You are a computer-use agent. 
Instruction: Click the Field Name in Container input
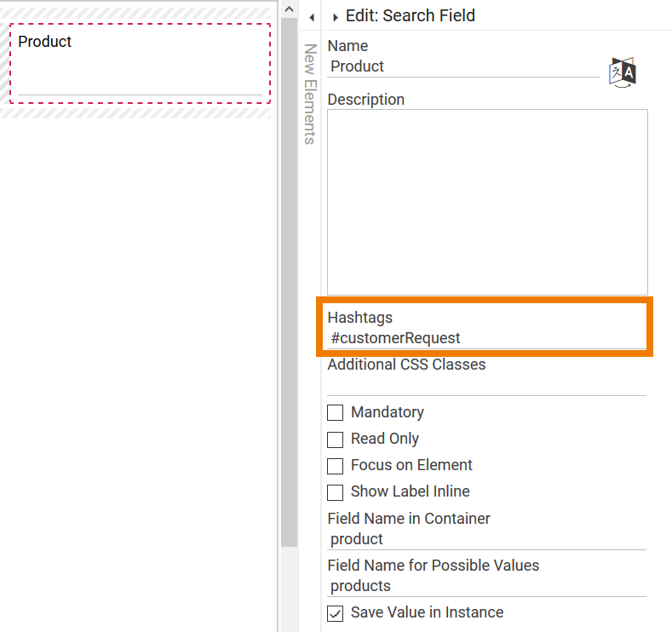(486, 539)
